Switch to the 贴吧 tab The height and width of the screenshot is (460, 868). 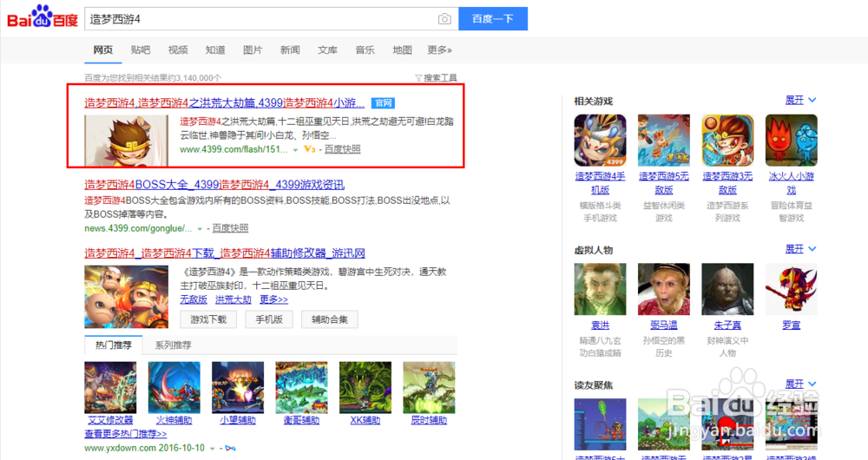[x=140, y=49]
